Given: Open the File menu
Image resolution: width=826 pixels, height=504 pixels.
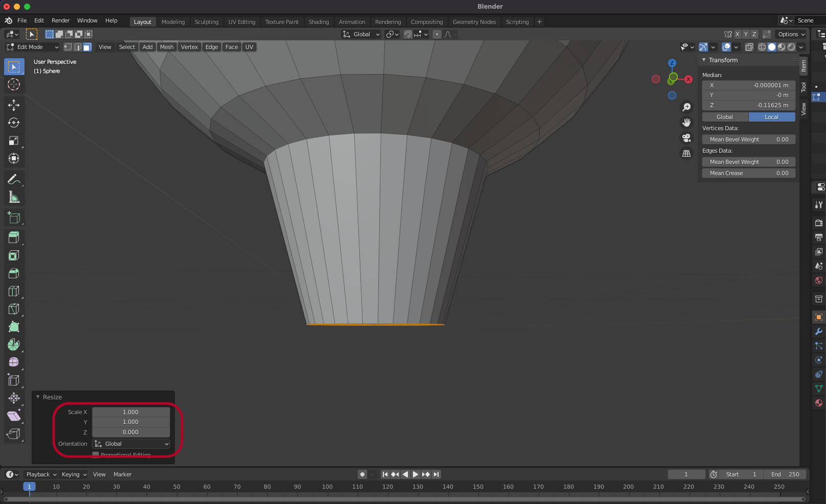Looking at the screenshot, I should [x=22, y=20].
